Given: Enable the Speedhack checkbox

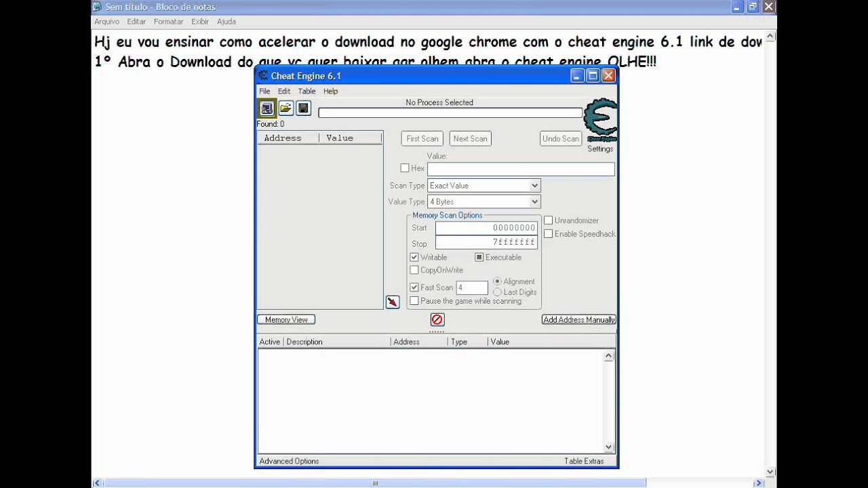Looking at the screenshot, I should tap(549, 234).
